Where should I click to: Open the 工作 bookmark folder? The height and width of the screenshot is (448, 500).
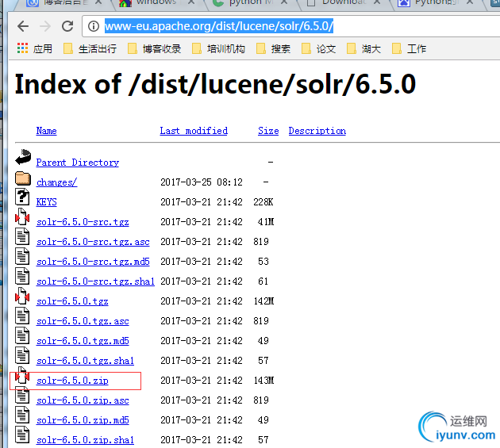[x=409, y=48]
